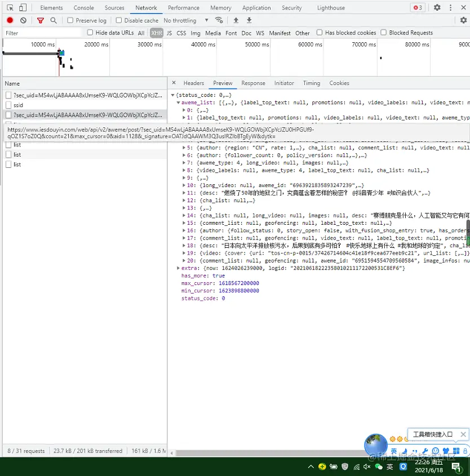The width and height of the screenshot is (470, 476).
Task: Click the floating globe assistant icon
Action: (x=375, y=444)
